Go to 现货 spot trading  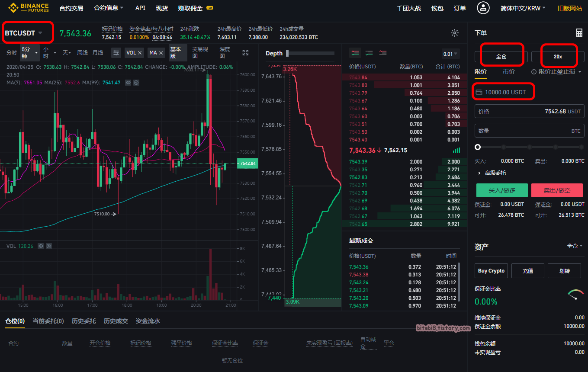coord(162,8)
